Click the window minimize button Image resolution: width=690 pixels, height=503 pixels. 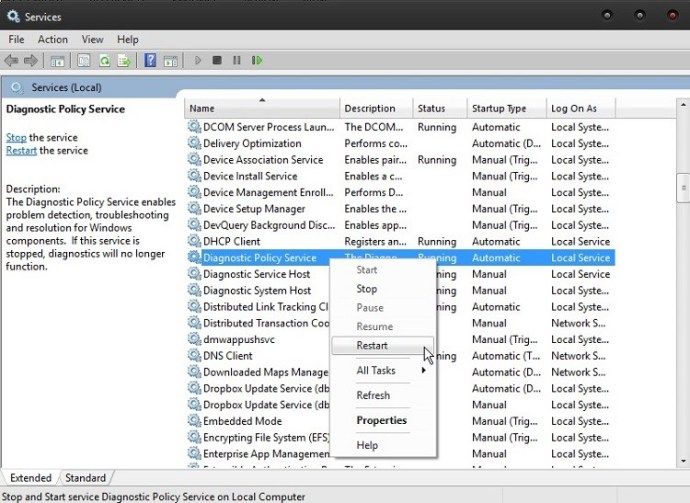pyautogui.click(x=607, y=16)
